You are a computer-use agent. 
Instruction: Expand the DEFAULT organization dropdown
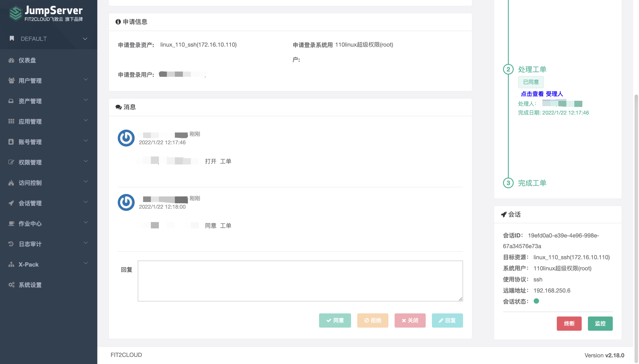(85, 39)
